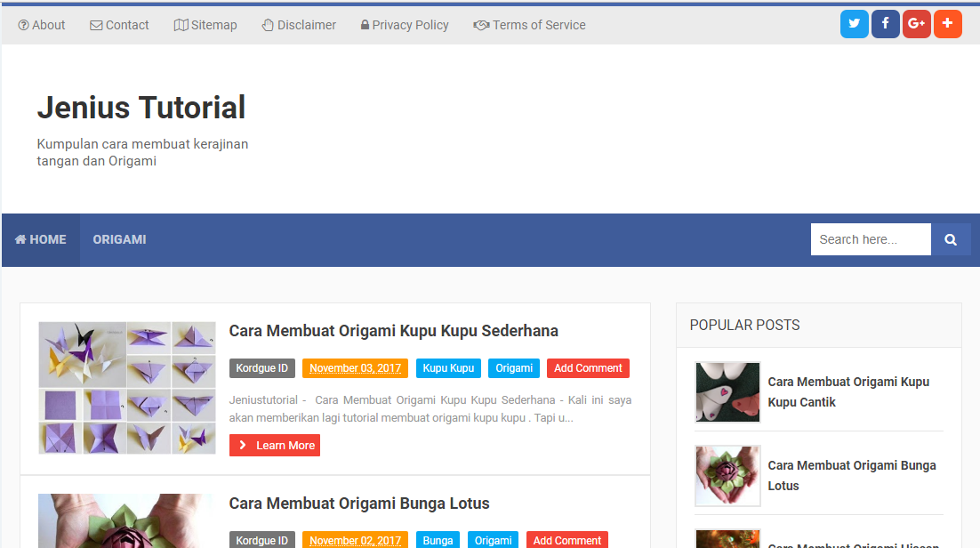The image size is (980, 548).
Task: Go to HOME in navigation bar
Action: 41,239
